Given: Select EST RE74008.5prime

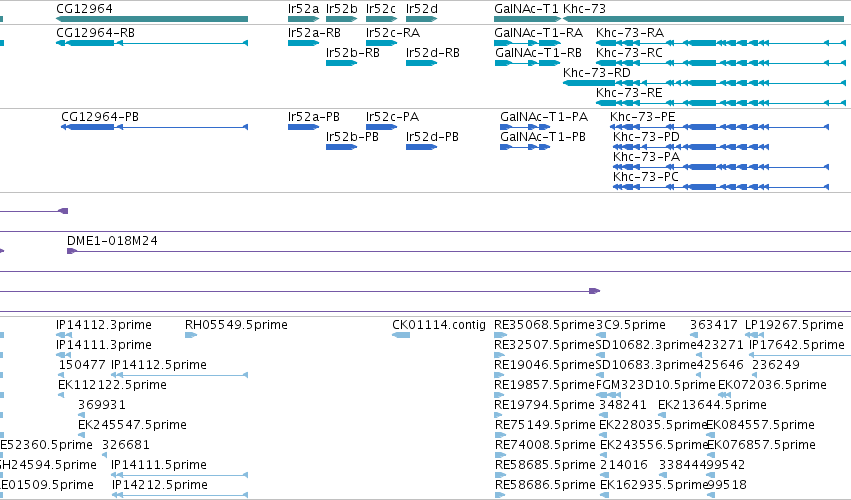Looking at the screenshot, I should click(x=545, y=445).
